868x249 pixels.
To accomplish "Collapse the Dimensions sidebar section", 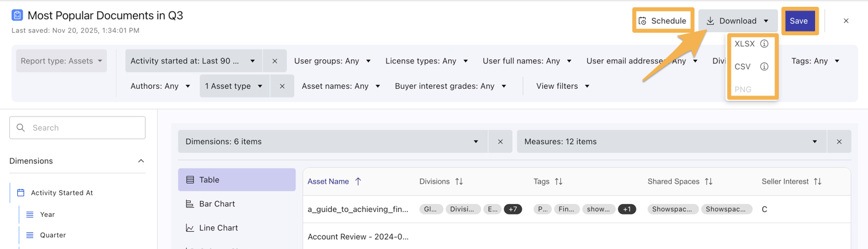I will 141,161.
